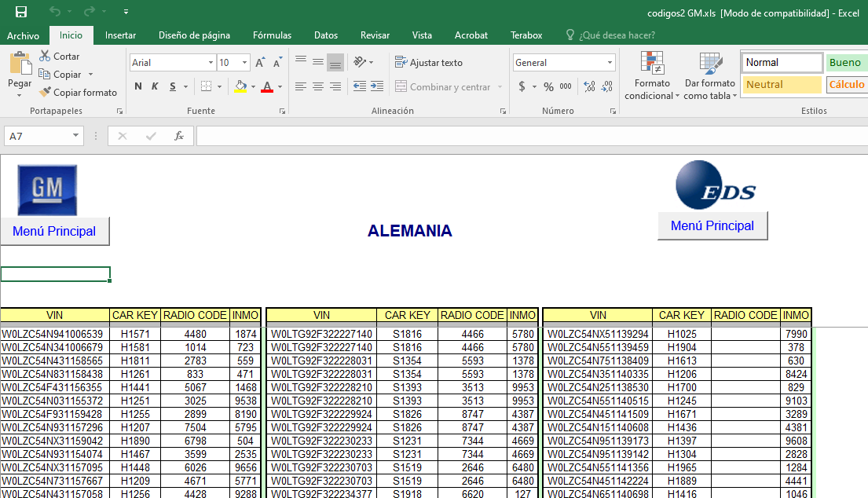Open the Name Box dropdown arrow

[75, 136]
